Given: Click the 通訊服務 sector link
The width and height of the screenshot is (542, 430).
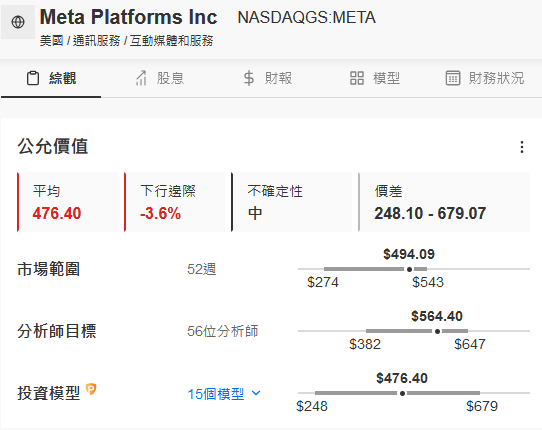Looking at the screenshot, I should (x=96, y=41).
